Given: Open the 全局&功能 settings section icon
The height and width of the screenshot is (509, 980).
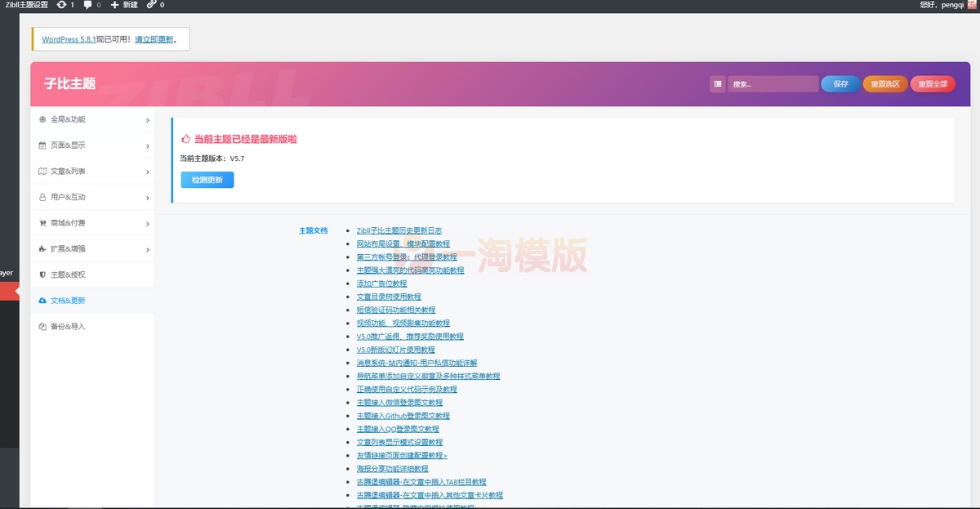Looking at the screenshot, I should click(42, 119).
